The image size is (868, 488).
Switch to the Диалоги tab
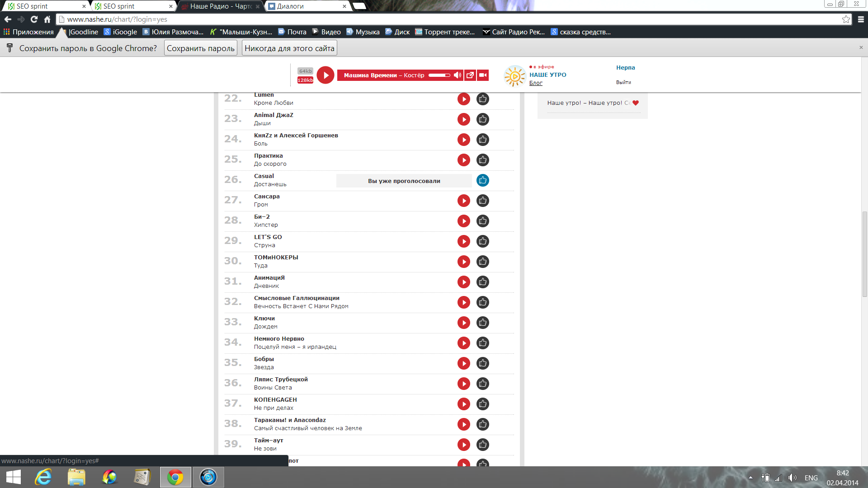click(307, 6)
